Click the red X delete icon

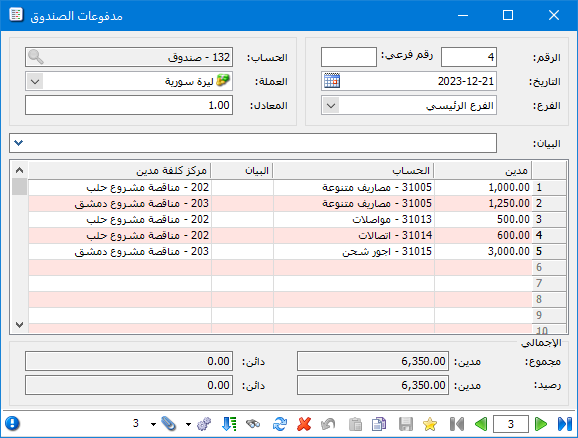(x=304, y=424)
